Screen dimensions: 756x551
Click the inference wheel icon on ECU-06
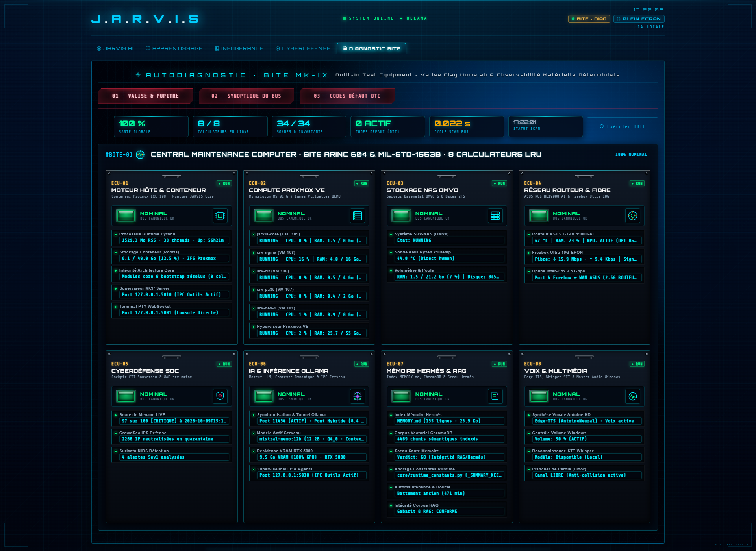coord(358,396)
